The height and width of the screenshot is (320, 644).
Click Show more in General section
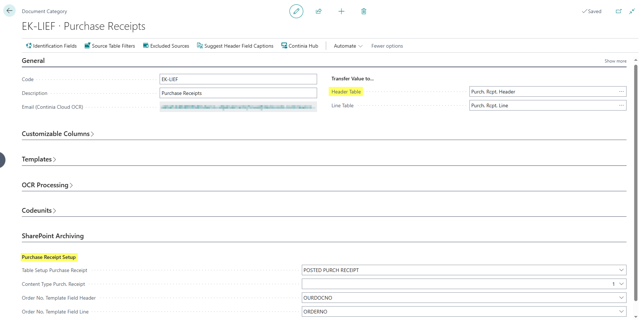616,61
